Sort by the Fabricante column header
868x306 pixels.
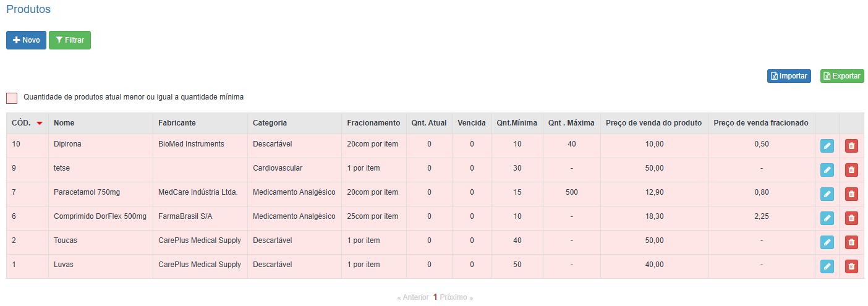(177, 123)
